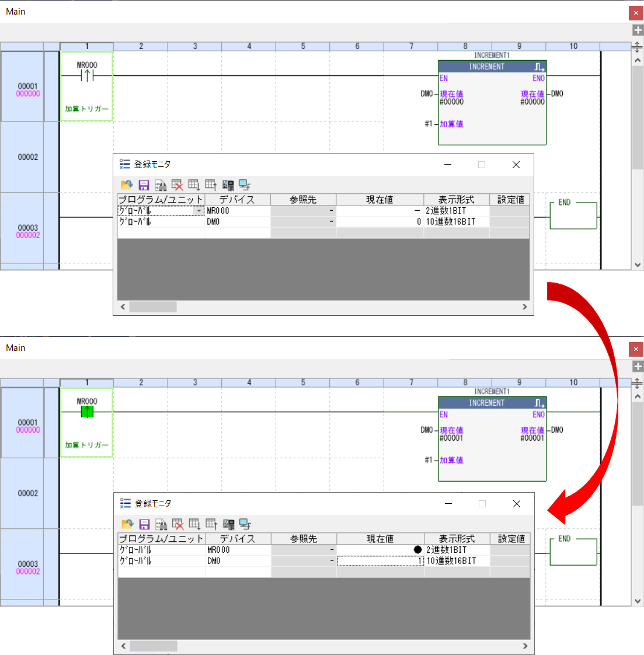This screenshot has width=644, height=655.
Task: Save the registered monitor list
Action: [x=144, y=185]
